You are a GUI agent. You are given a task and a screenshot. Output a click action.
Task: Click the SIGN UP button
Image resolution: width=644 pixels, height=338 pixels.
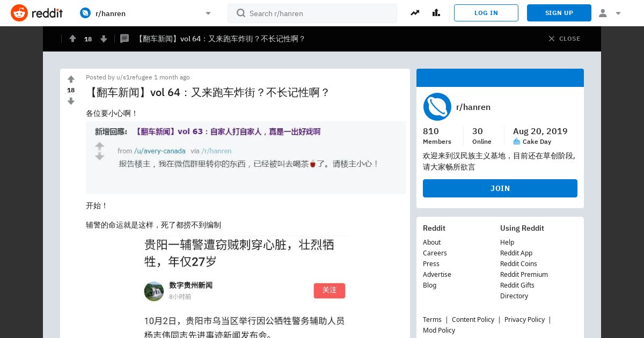point(559,13)
